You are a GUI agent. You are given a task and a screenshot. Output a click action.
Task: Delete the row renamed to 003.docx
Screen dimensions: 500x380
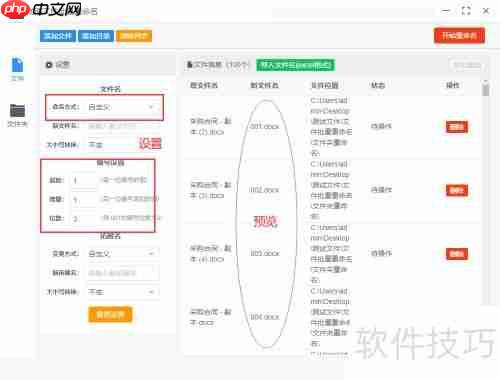pos(457,254)
